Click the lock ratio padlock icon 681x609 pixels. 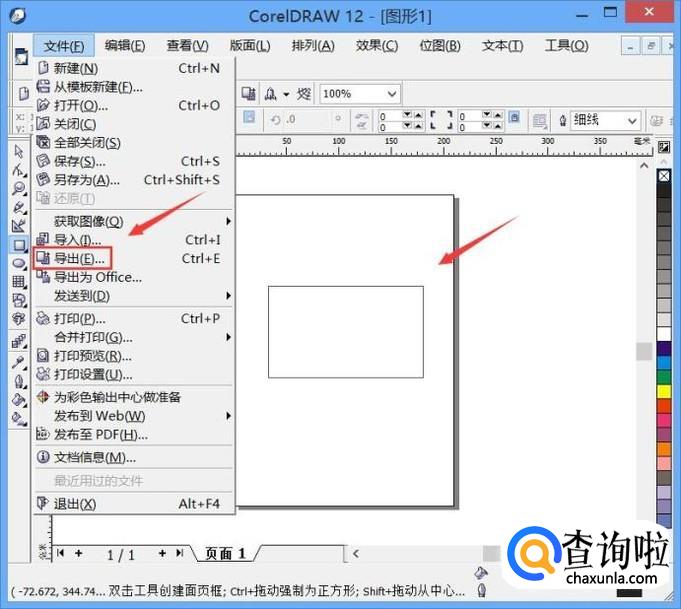tap(514, 117)
